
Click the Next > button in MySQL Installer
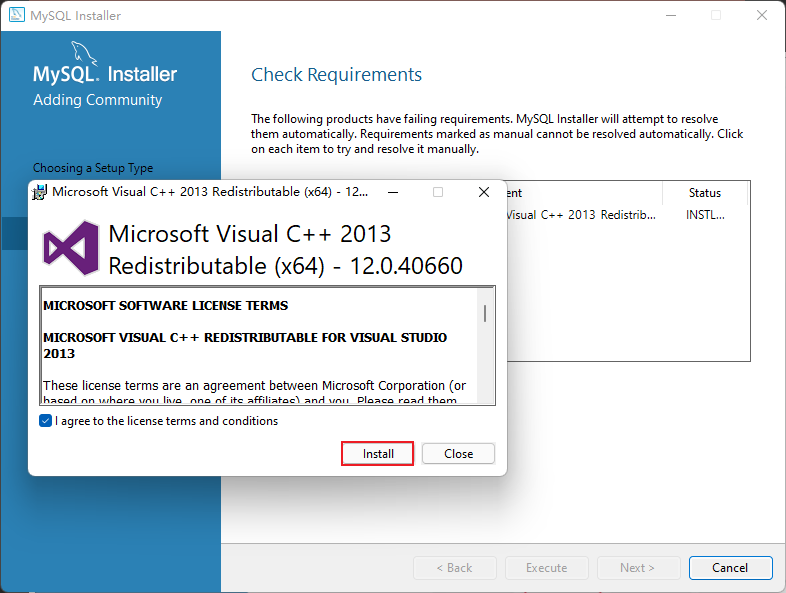[638, 568]
